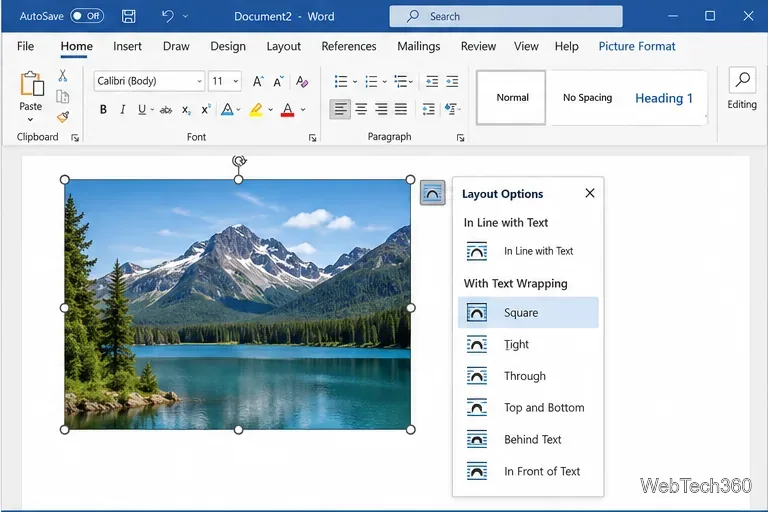Increase font size with the larger A icon

258,81
